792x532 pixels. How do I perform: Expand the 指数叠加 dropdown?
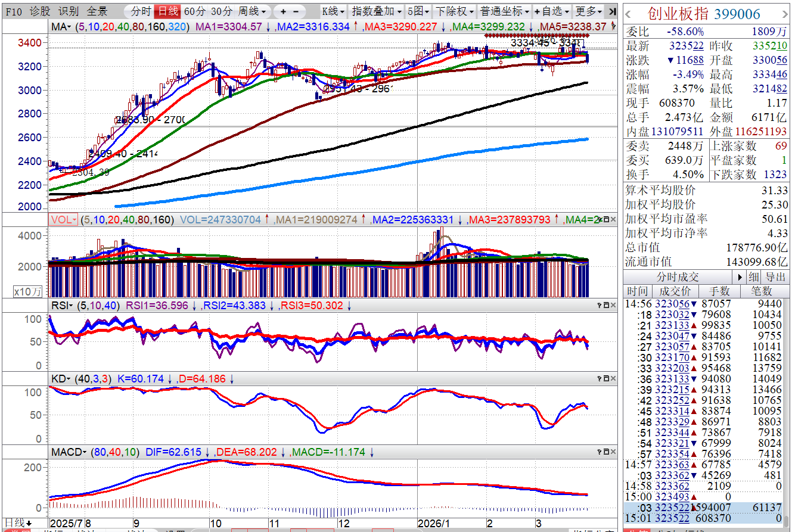[x=376, y=11]
